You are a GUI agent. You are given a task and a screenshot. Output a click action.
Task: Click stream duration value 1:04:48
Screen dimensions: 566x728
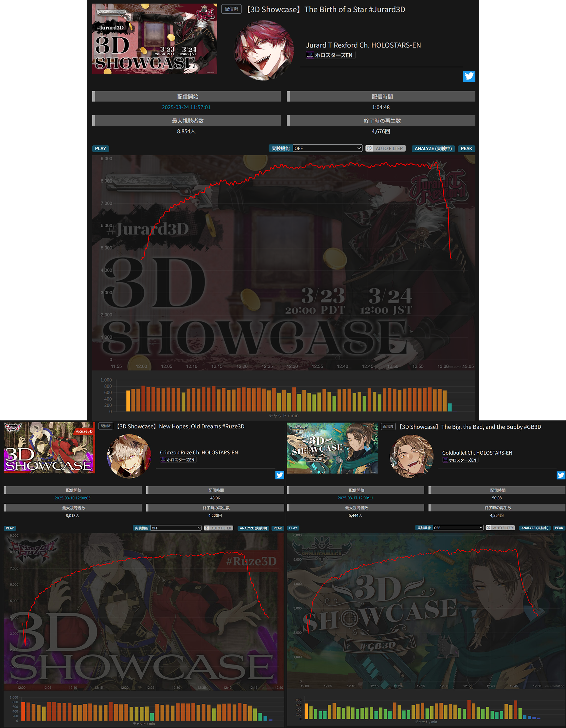tap(381, 107)
